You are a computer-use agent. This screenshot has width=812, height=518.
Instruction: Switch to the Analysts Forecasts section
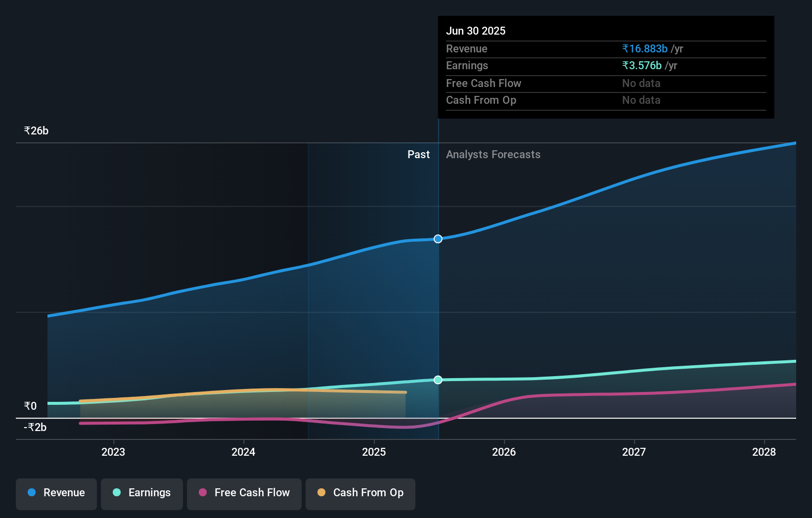tap(493, 154)
